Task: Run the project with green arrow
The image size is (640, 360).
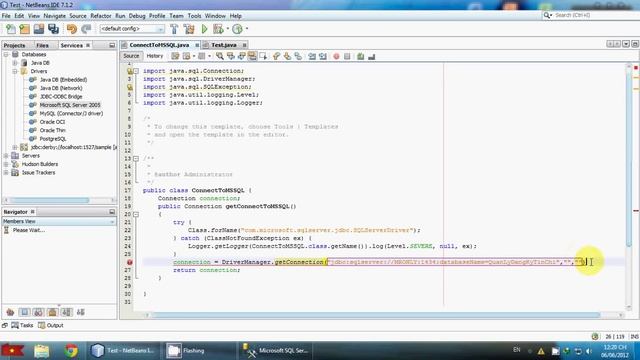Action: point(204,29)
